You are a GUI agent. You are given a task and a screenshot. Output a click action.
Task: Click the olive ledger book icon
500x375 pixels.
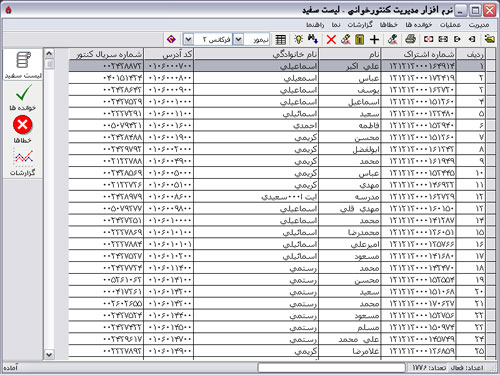[360, 40]
